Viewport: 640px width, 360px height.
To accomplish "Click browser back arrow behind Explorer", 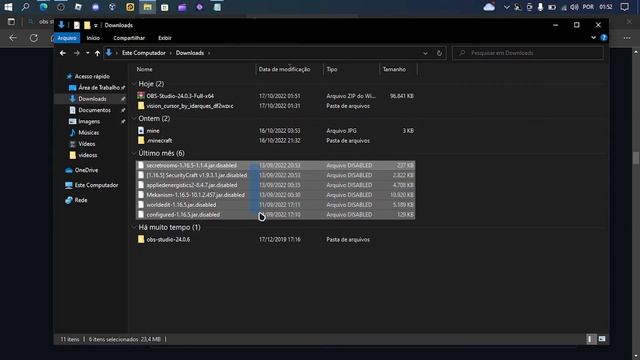I will [x=13, y=38].
